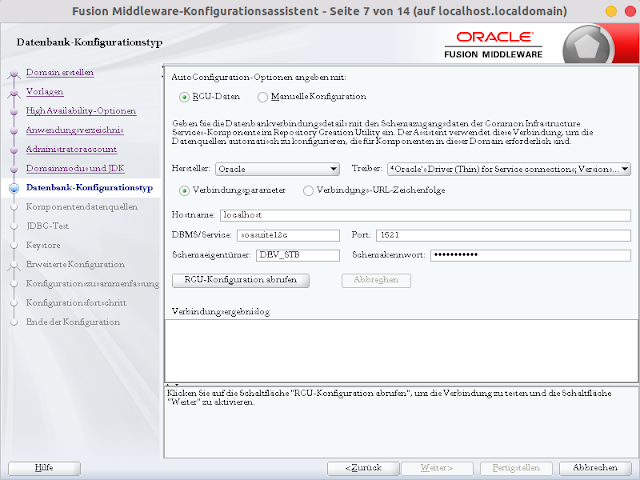
Task: Click the Schemakennwort password field
Action: pos(530,255)
